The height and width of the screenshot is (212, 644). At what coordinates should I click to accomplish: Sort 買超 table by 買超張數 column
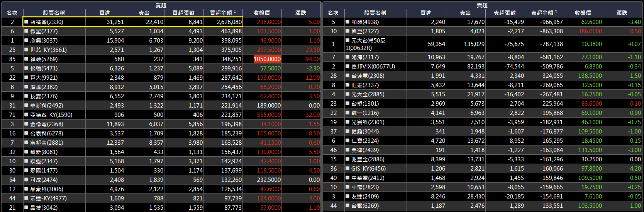coord(183,13)
